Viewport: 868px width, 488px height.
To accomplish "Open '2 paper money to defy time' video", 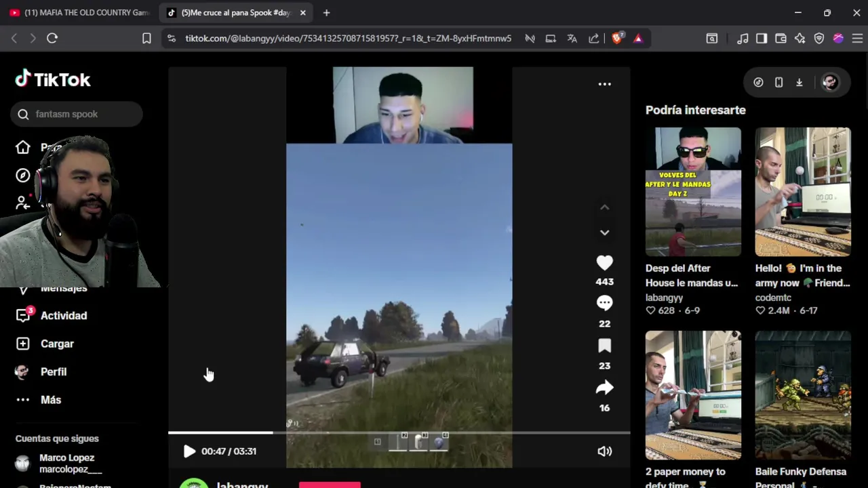I will (x=693, y=395).
